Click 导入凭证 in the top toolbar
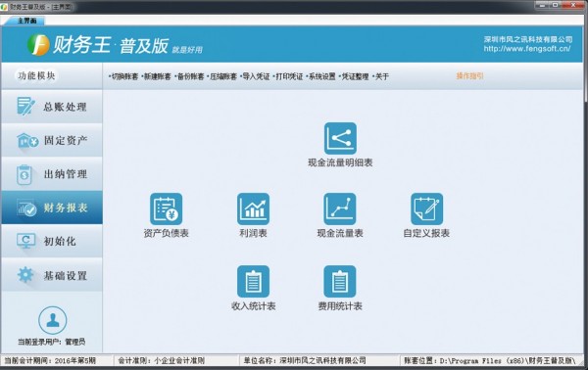This screenshot has width=588, height=370. pyautogui.click(x=255, y=76)
